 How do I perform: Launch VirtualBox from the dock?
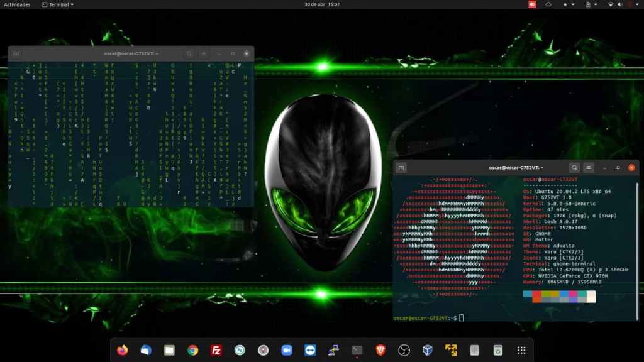[x=428, y=350]
